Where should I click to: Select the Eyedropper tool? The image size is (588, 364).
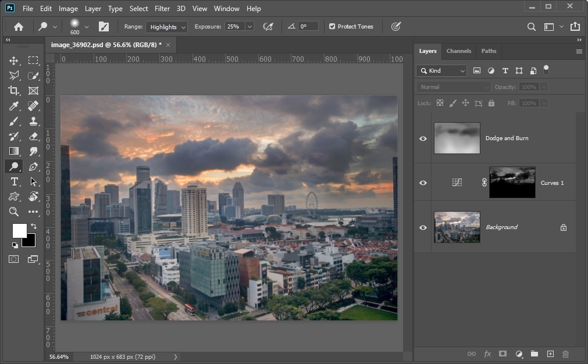tap(14, 106)
